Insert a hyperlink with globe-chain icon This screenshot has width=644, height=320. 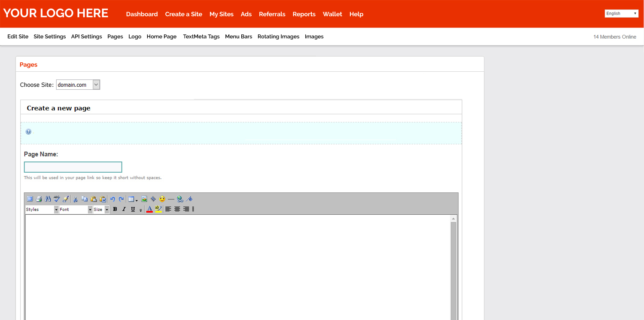[x=180, y=199]
